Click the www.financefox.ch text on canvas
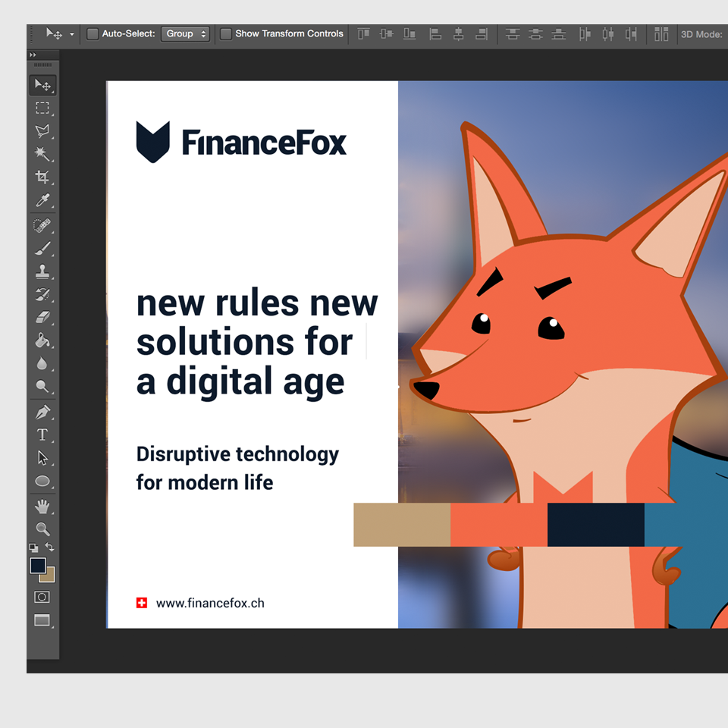This screenshot has height=728, width=728. click(210, 603)
